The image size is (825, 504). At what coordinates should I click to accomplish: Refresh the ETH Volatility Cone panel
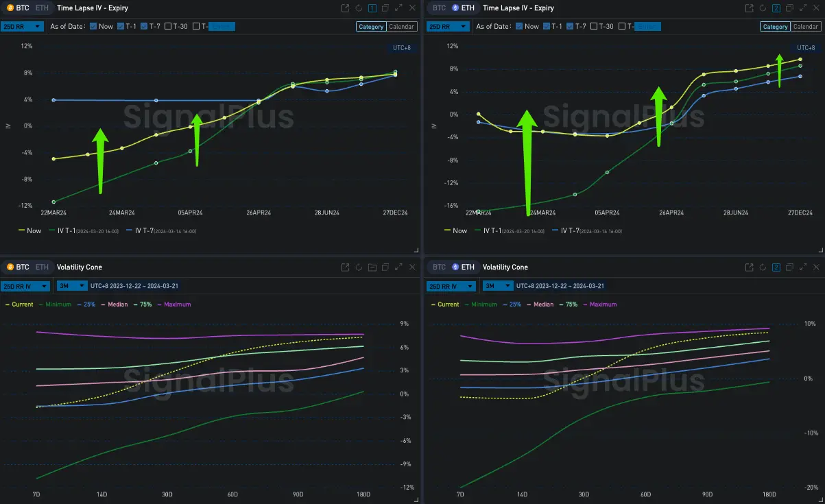[763, 267]
